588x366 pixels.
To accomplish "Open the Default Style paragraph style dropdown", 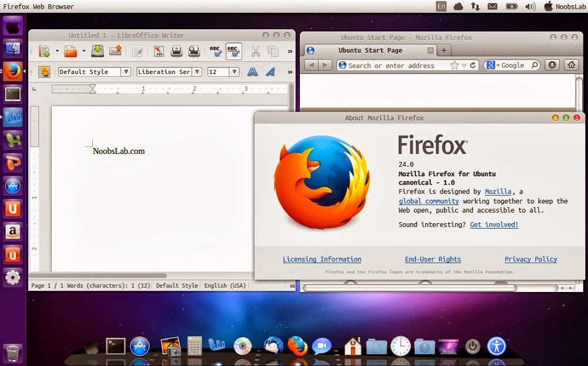I will pyautogui.click(x=126, y=72).
